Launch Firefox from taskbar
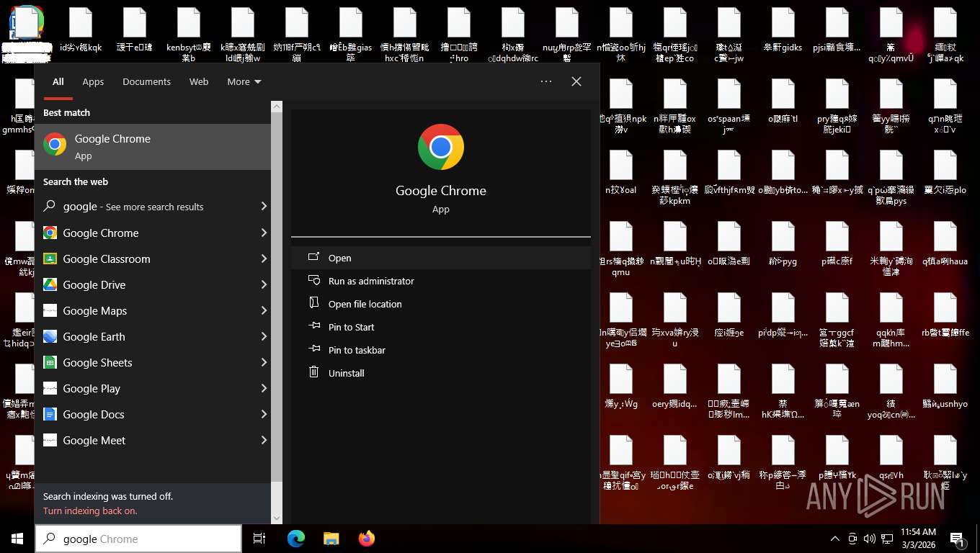Image resolution: width=980 pixels, height=553 pixels. coord(367,539)
